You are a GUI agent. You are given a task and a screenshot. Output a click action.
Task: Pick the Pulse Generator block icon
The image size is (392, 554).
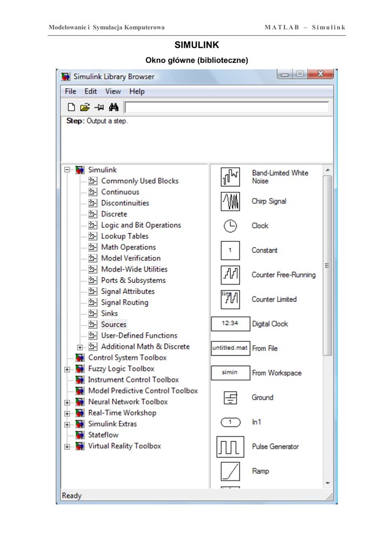click(230, 447)
